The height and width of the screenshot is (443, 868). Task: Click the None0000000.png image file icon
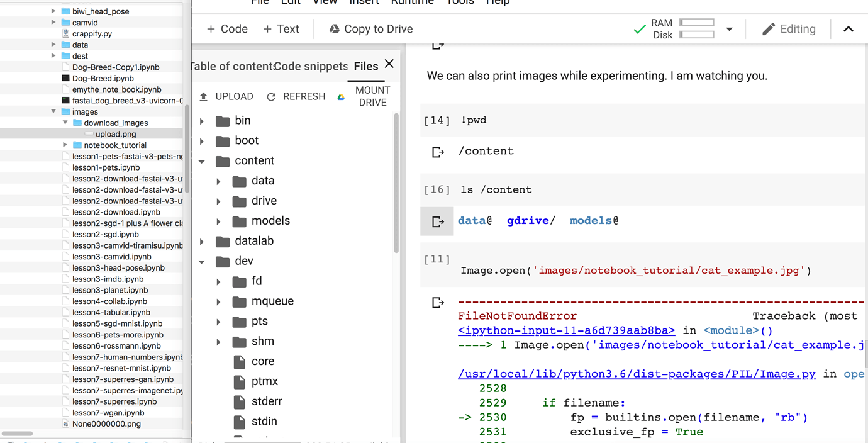[65, 423]
